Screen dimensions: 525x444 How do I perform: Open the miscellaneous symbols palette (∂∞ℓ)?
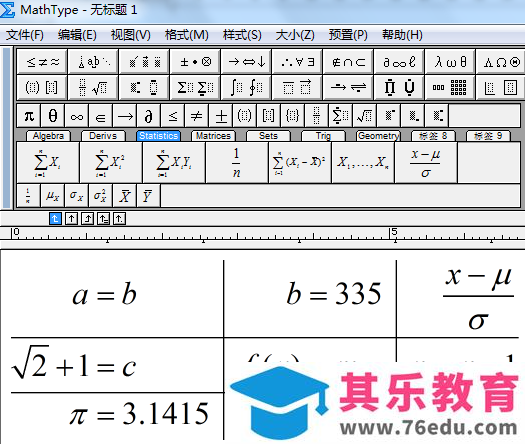399,62
